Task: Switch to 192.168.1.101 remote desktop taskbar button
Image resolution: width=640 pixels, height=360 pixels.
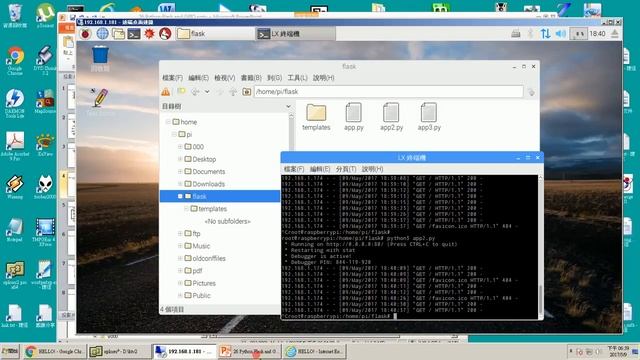Action: (184, 351)
